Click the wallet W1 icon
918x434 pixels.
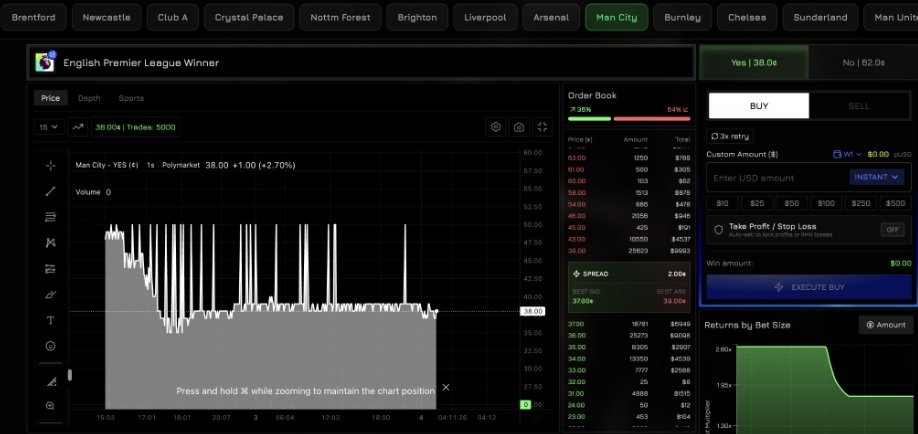click(837, 154)
